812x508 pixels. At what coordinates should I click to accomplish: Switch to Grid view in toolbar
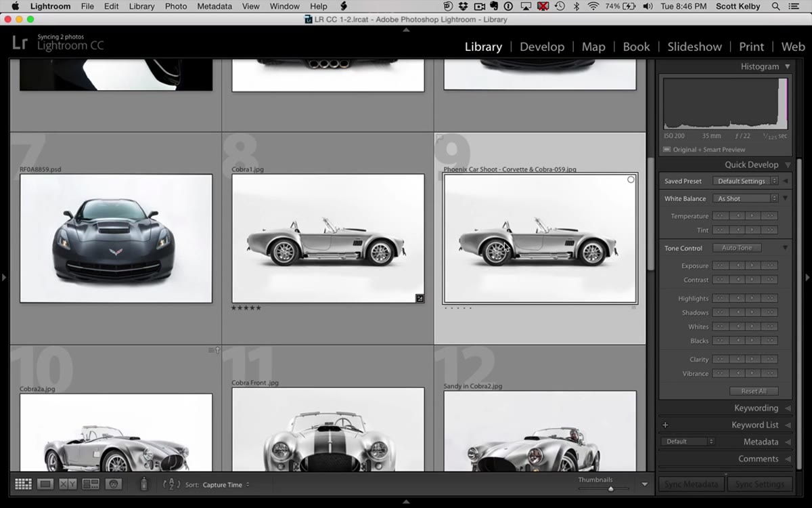point(23,484)
